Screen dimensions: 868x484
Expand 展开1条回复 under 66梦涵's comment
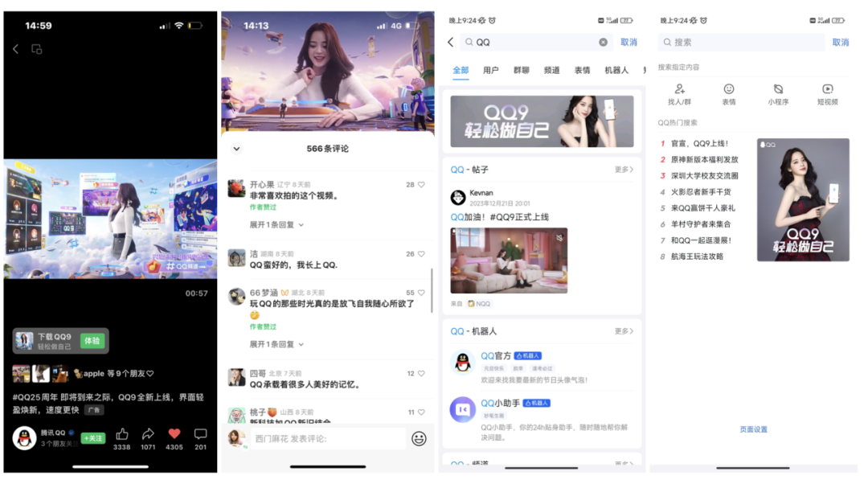[276, 344]
